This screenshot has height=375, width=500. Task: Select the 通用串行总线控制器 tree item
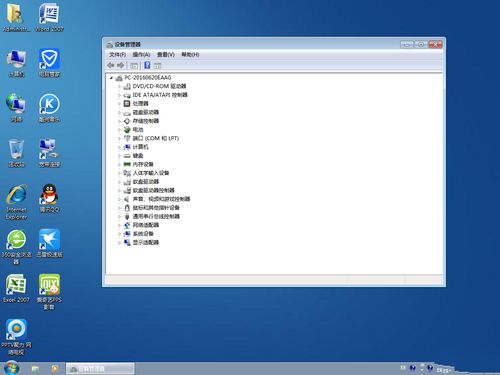[x=156, y=216]
